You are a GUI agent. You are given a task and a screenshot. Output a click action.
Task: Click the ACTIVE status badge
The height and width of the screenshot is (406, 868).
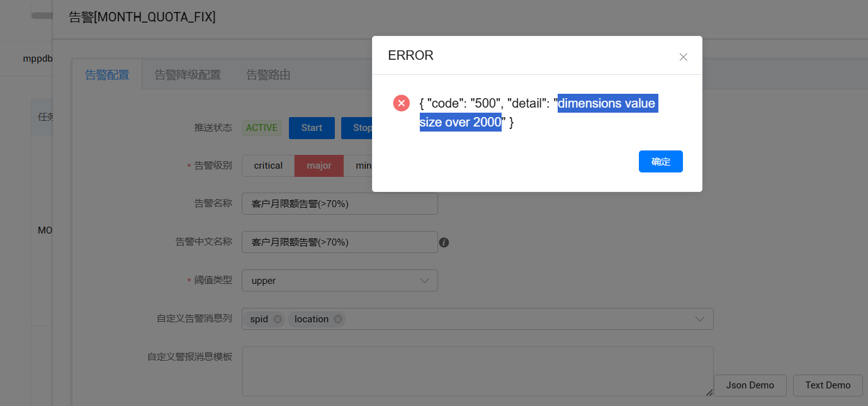click(262, 128)
